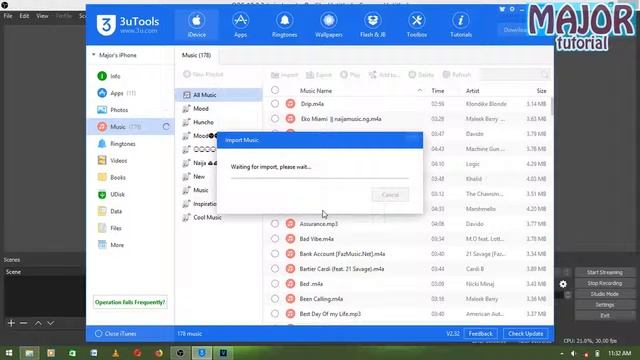Select the Been Calling.m4a checkbox
Image resolution: width=640 pixels, height=360 pixels.
coord(275,299)
